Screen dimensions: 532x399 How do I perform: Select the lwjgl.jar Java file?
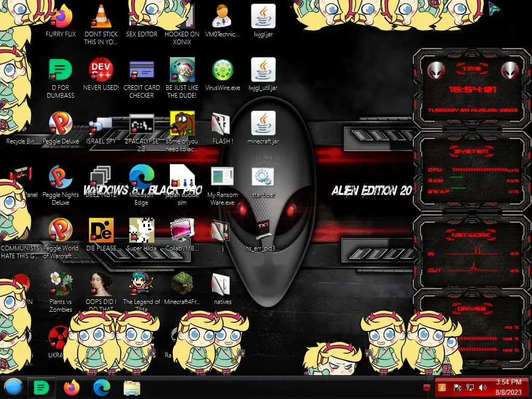[263, 16]
